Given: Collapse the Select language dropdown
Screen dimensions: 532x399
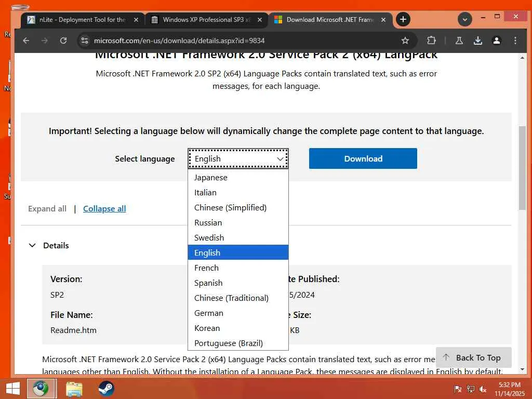Looking at the screenshot, I should click(x=238, y=158).
